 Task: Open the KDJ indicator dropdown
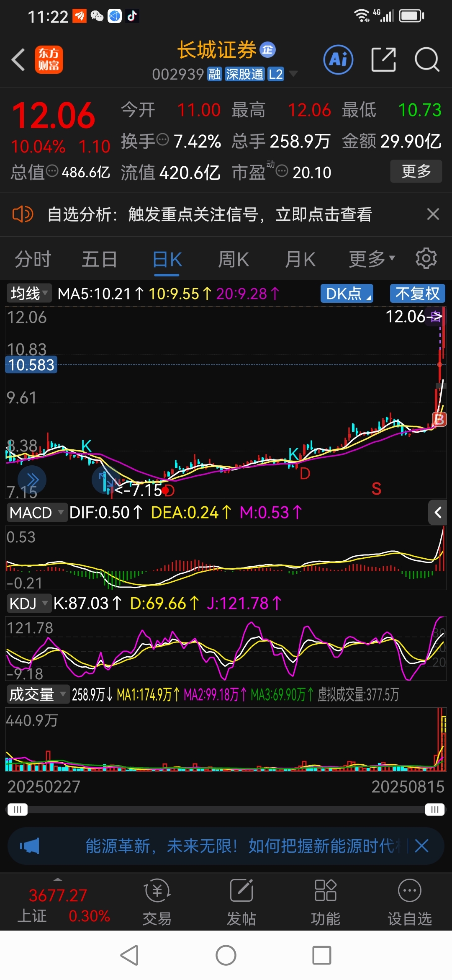(x=29, y=603)
